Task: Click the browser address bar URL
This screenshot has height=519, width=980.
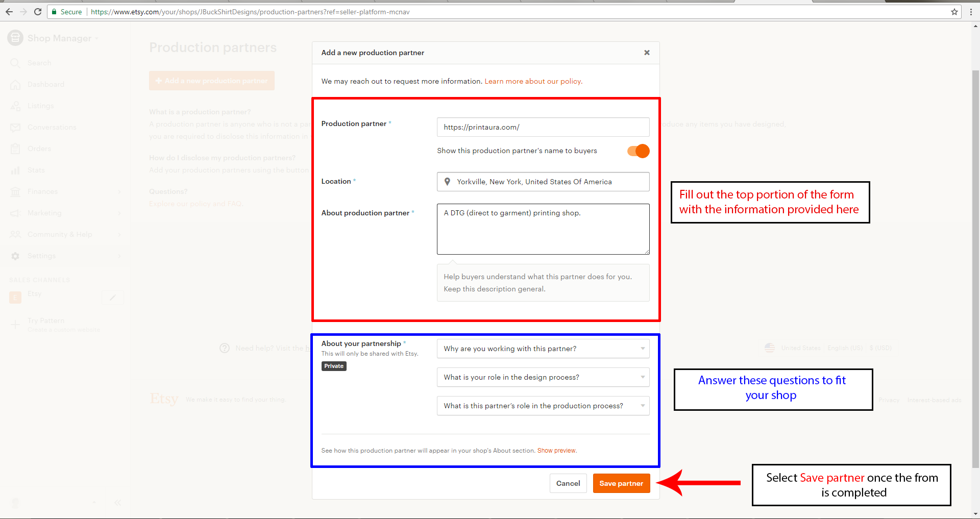Action: coord(250,12)
